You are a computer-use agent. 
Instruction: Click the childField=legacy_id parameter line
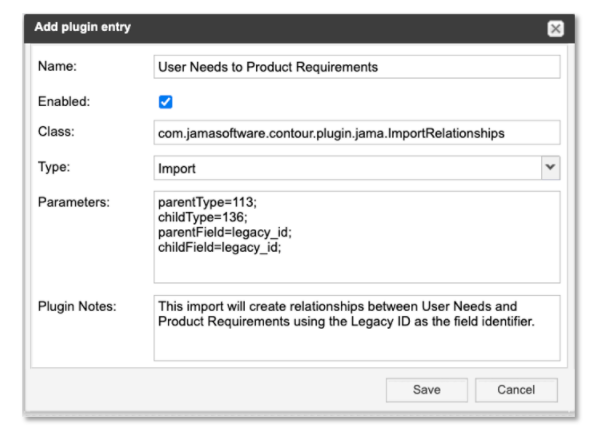[x=220, y=247]
